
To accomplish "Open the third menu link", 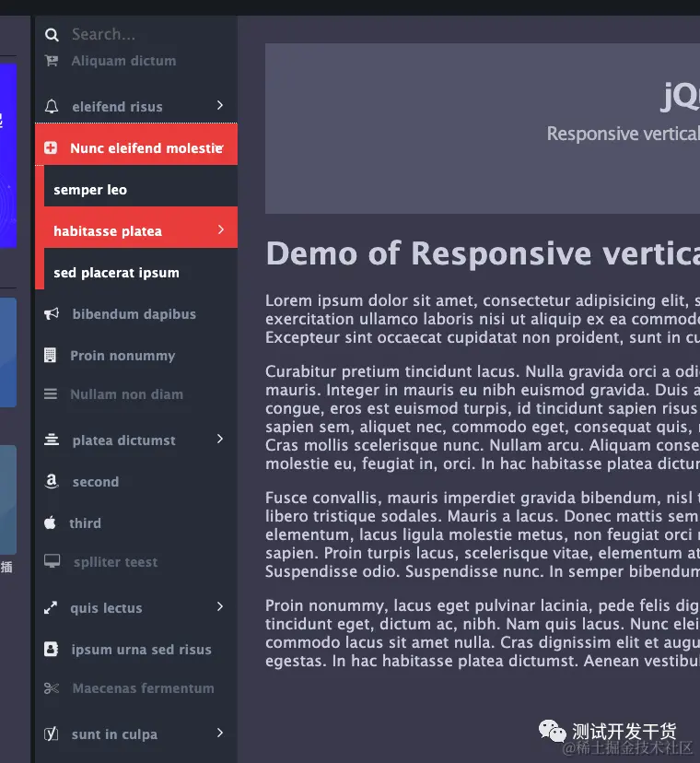I will coord(85,523).
